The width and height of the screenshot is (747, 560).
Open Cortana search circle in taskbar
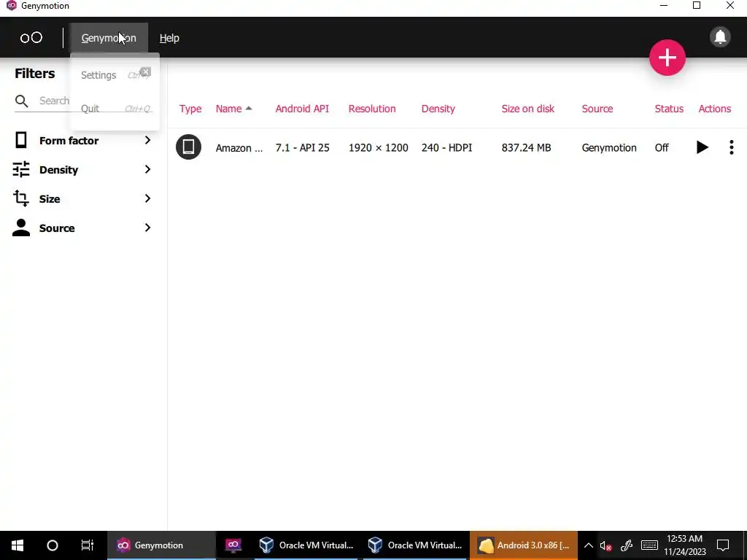[x=53, y=545]
